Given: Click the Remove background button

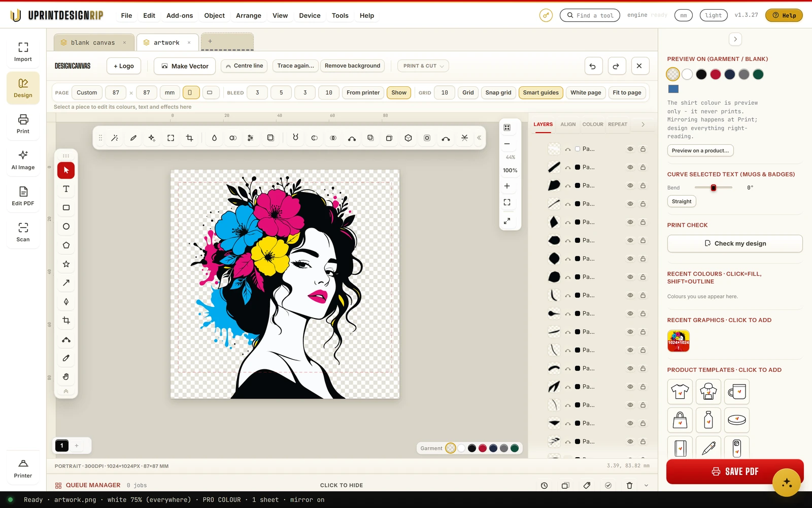Looking at the screenshot, I should click(352, 66).
